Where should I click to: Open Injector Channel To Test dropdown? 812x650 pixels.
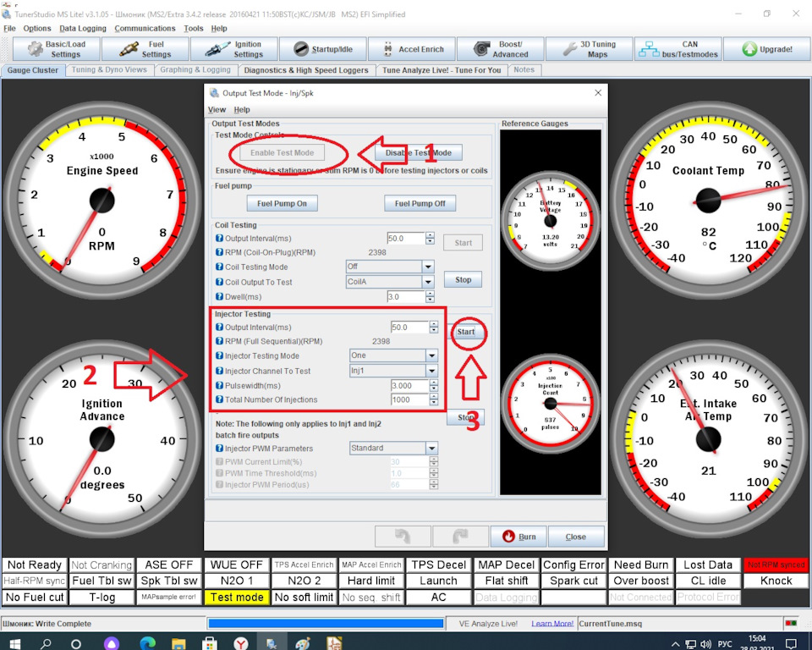click(x=431, y=371)
